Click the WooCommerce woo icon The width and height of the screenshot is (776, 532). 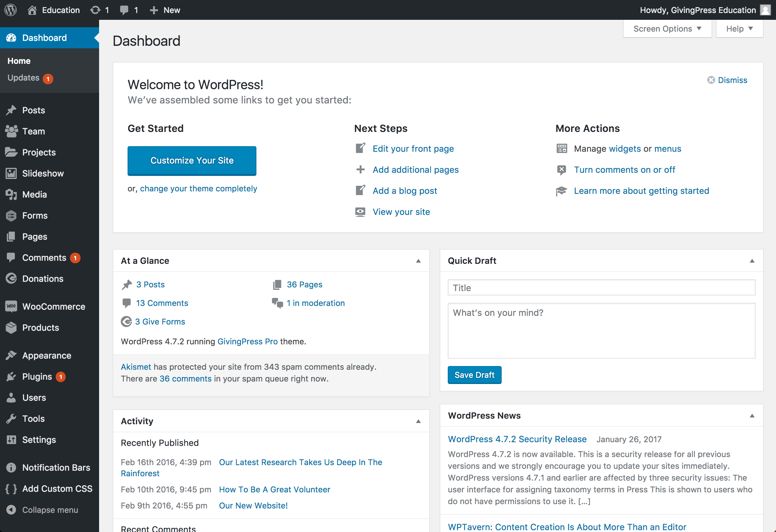[x=11, y=306]
